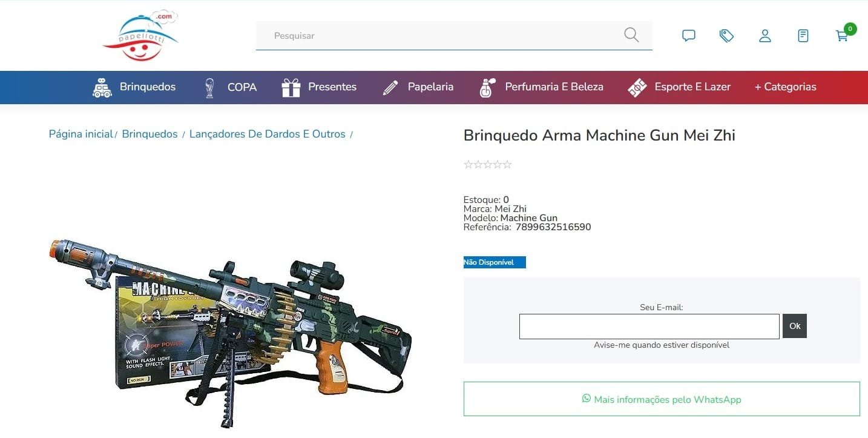Click the star rating icons
868x438 pixels.
point(488,165)
